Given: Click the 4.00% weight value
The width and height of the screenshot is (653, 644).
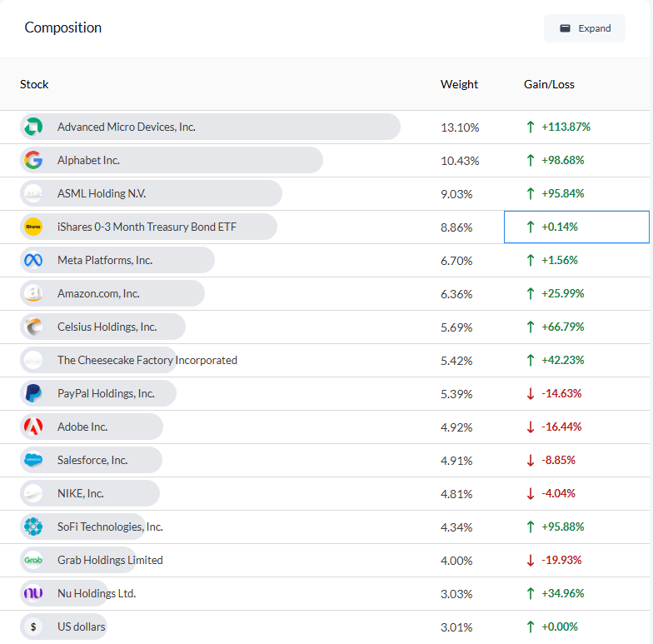Looking at the screenshot, I should pos(456,561).
